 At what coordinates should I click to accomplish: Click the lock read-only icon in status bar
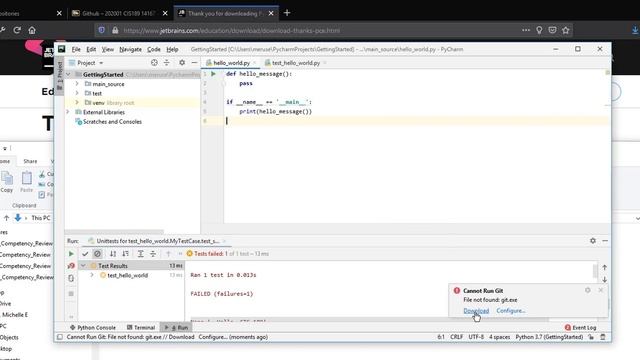[591, 337]
